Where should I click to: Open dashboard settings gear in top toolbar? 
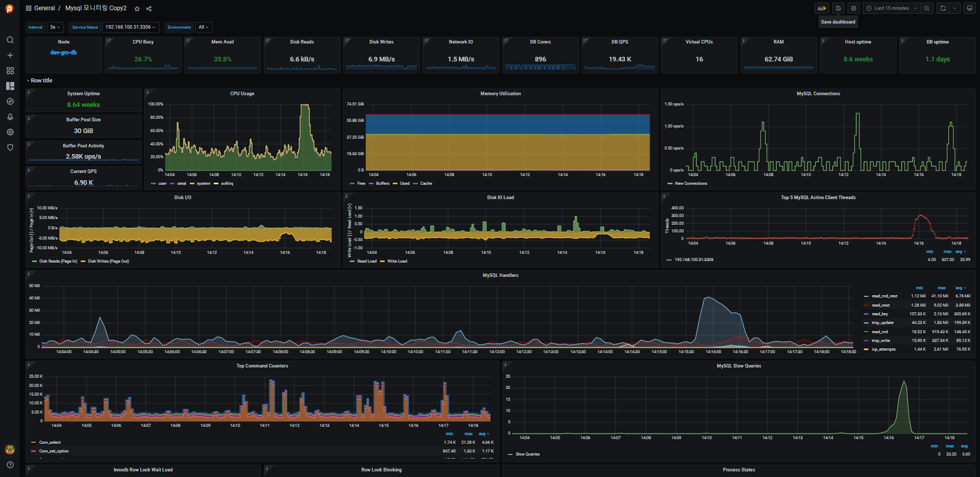tap(853, 8)
